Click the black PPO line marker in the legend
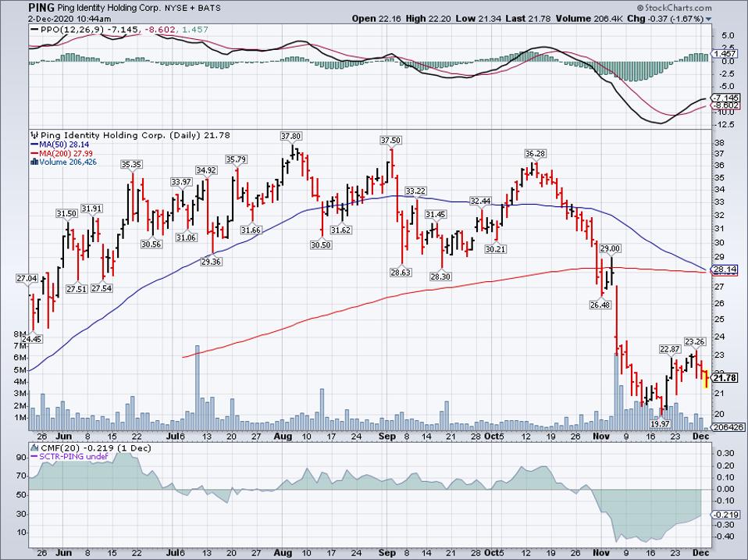The width and height of the screenshot is (748, 560). (34, 30)
